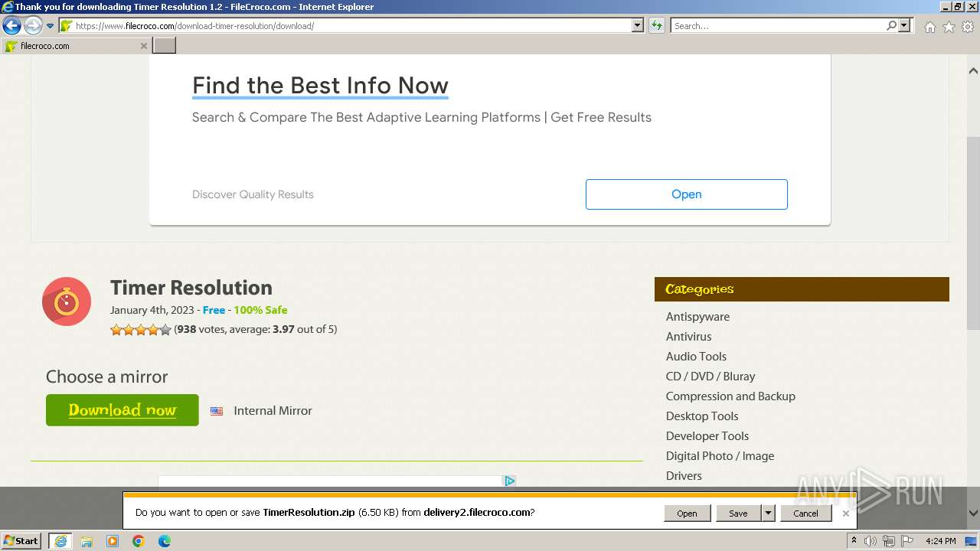Expand the address bar autocomplete dropdown
This screenshot has height=551, width=980.
tap(638, 26)
